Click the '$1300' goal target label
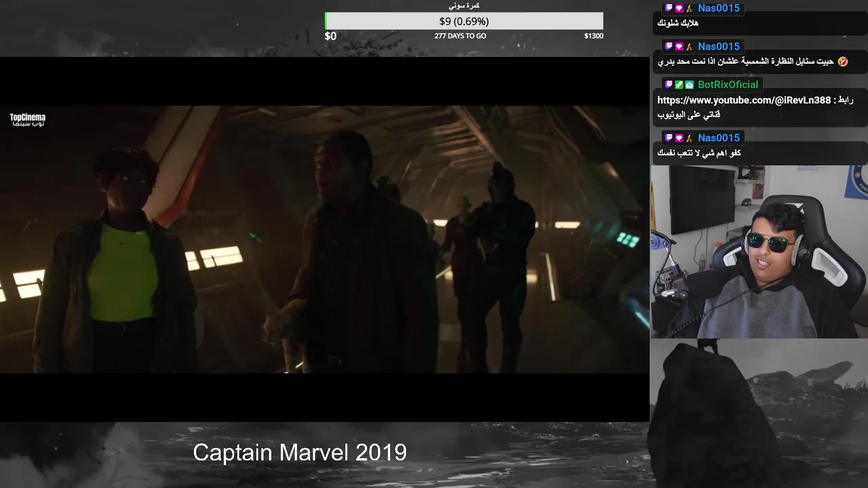This screenshot has height=488, width=868. pos(593,36)
